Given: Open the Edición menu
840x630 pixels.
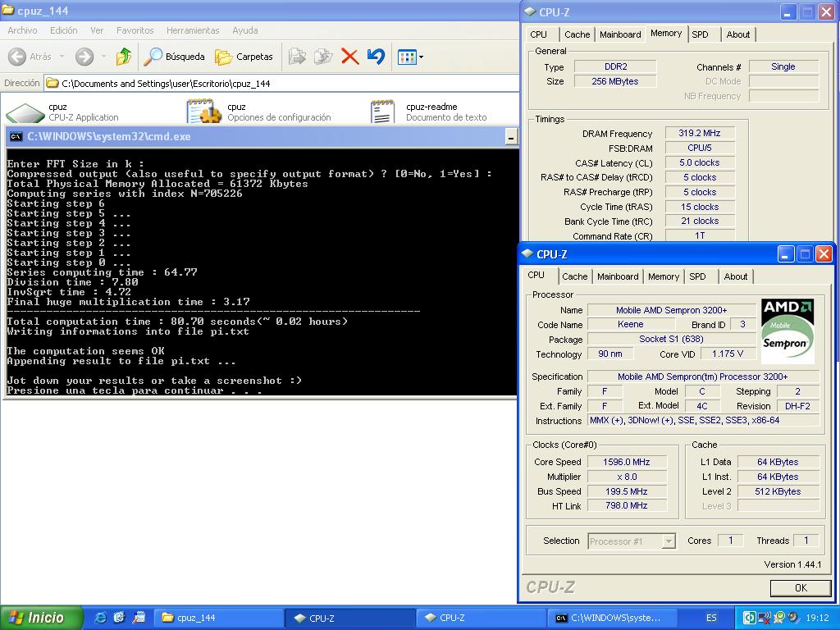Looking at the screenshot, I should pos(64,30).
